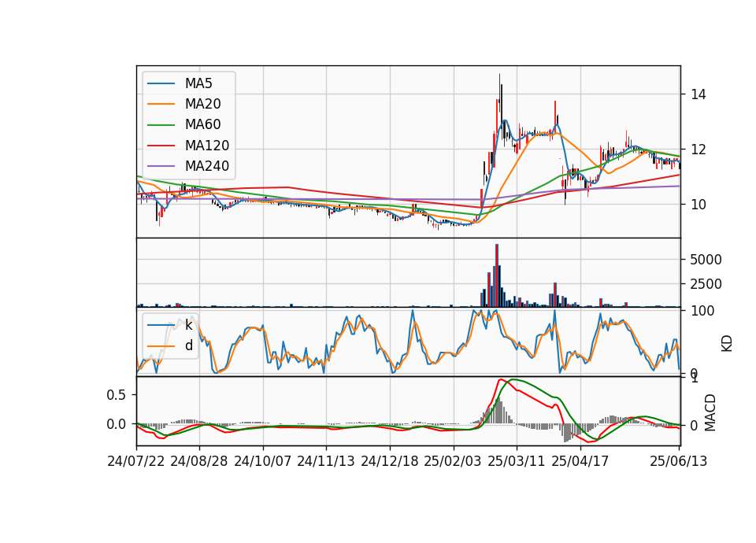The height and width of the screenshot is (543, 756).
Task: Click the 25/02/03 date label
Action: click(453, 461)
